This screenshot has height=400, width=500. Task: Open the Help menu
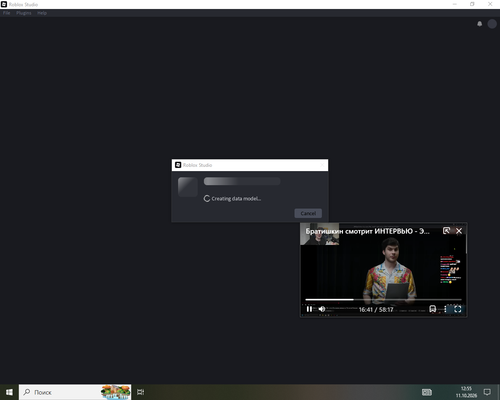tap(42, 13)
